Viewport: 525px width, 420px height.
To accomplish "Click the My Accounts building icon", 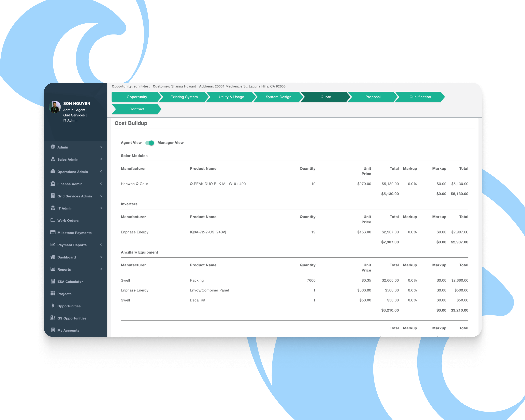I will 53,330.
